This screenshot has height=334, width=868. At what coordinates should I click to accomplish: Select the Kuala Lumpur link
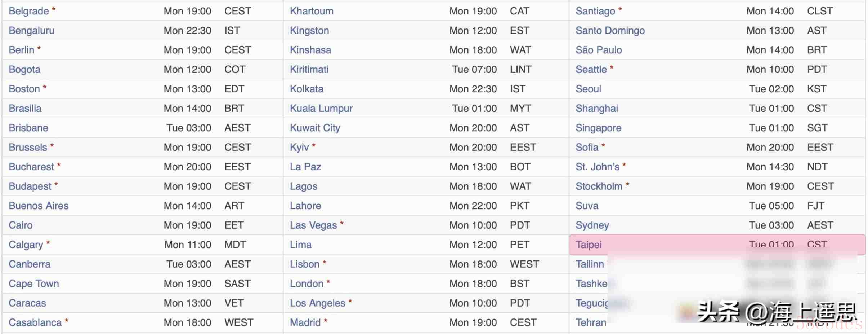click(x=321, y=109)
